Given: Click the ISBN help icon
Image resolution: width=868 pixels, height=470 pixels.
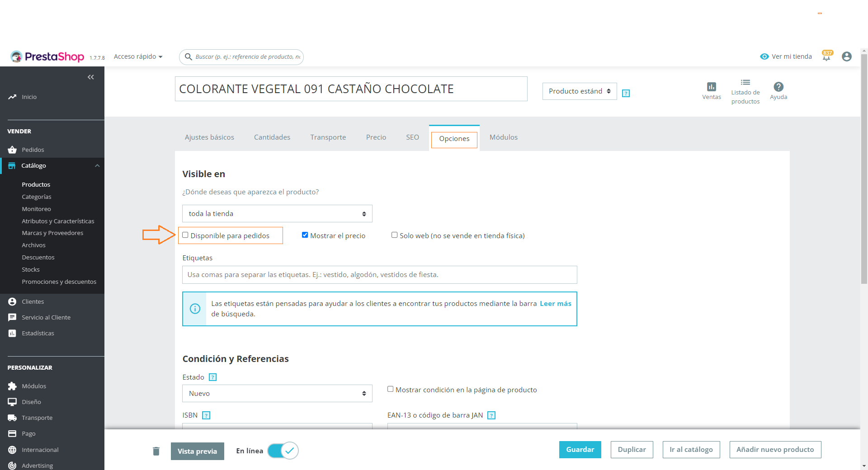Looking at the screenshot, I should (206, 415).
